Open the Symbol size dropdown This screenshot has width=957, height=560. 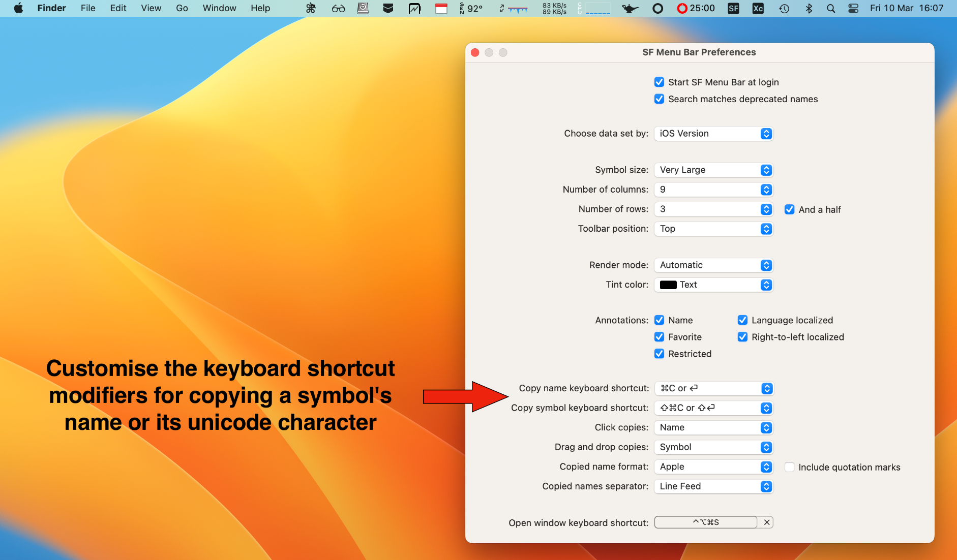click(713, 170)
